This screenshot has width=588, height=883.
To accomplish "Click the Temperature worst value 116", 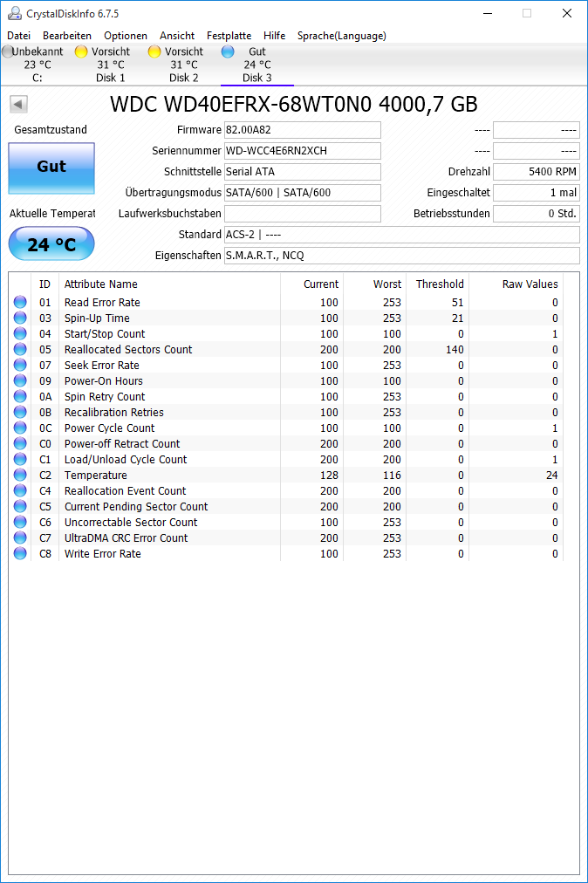I will 392,476.
